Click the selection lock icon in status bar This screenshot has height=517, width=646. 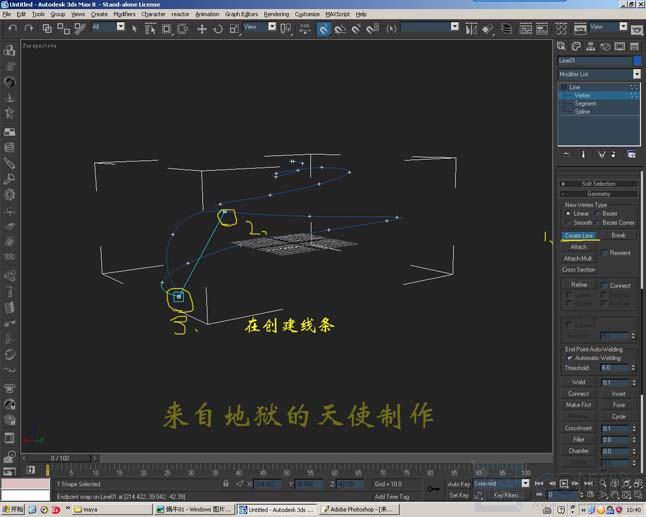[225, 484]
